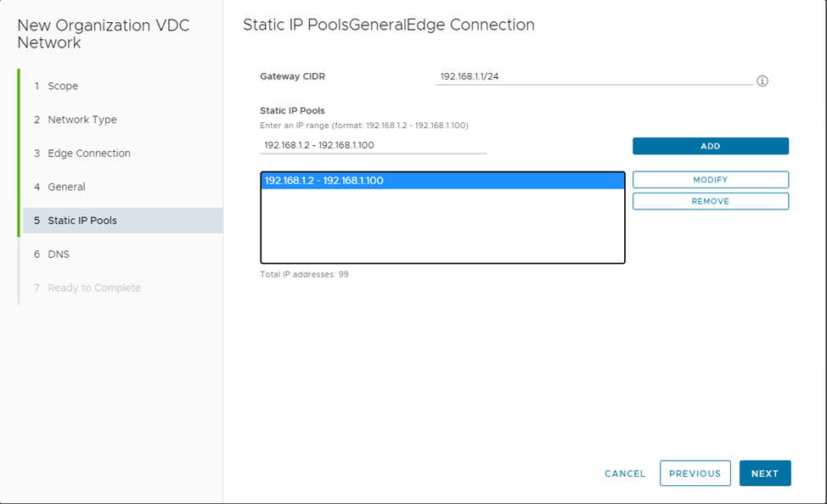Switch to the DNS step

click(x=59, y=255)
